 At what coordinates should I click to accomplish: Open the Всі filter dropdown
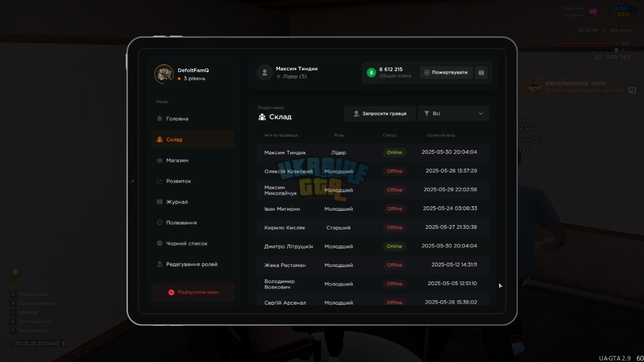point(453,114)
